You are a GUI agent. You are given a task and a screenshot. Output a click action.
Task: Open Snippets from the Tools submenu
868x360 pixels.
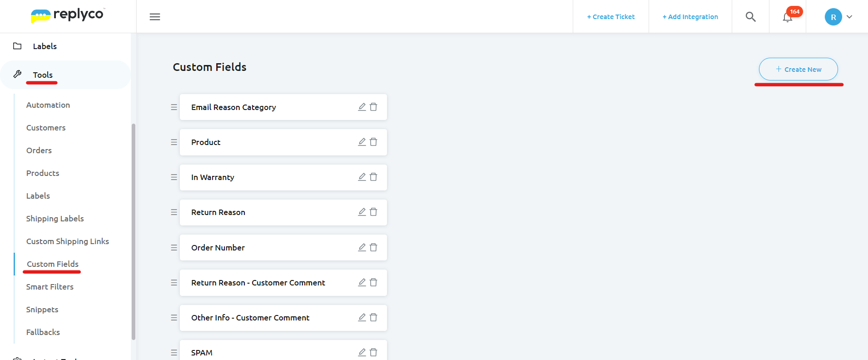[x=42, y=310]
